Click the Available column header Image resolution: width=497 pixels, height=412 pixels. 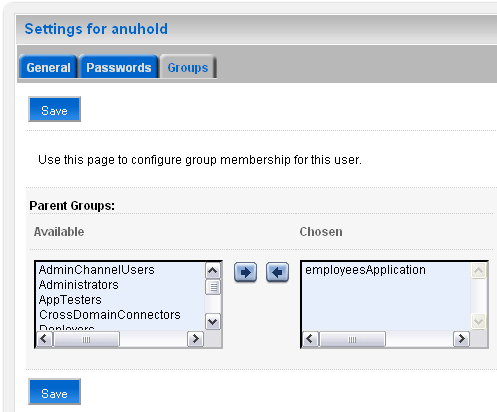point(59,232)
